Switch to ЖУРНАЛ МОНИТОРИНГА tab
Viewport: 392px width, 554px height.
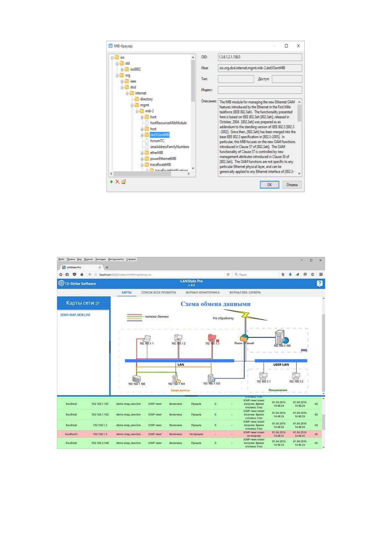tap(203, 292)
